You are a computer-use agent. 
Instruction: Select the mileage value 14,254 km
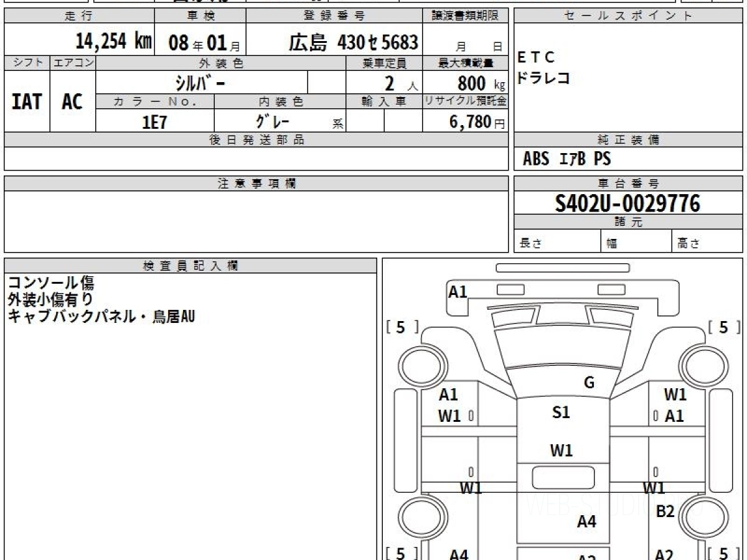tap(114, 42)
